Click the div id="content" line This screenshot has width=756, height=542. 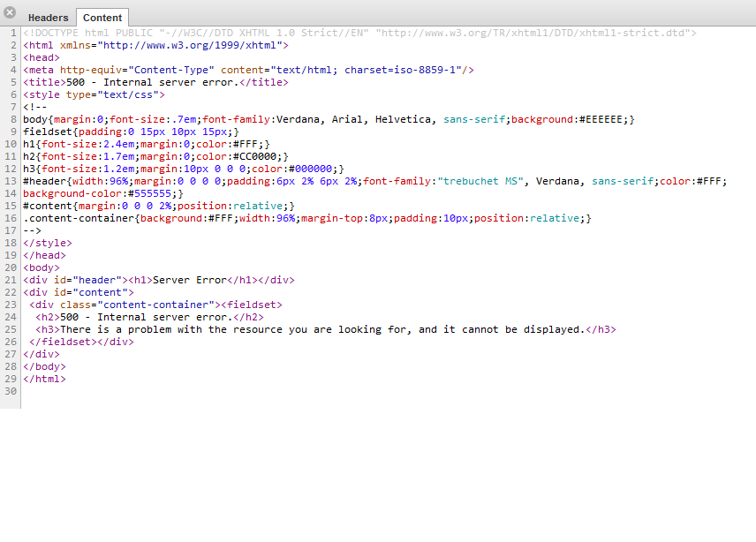[x=79, y=292]
